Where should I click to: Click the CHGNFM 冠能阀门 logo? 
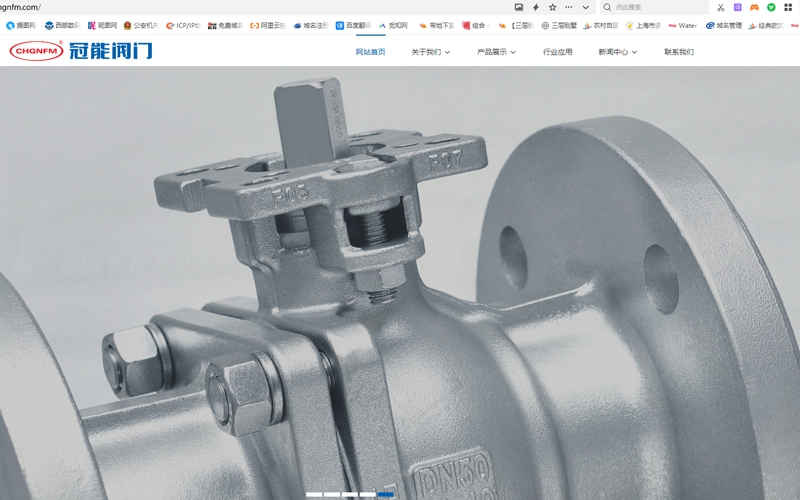(x=81, y=50)
